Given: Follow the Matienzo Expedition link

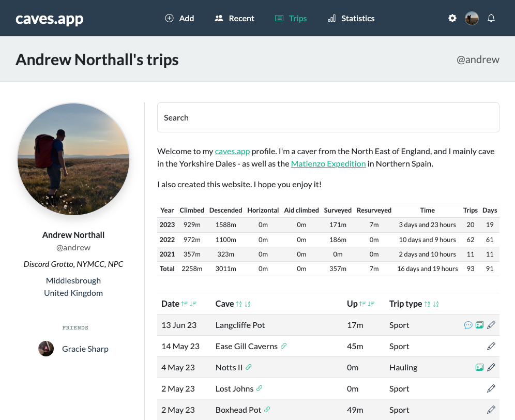Looking at the screenshot, I should click(x=328, y=164).
